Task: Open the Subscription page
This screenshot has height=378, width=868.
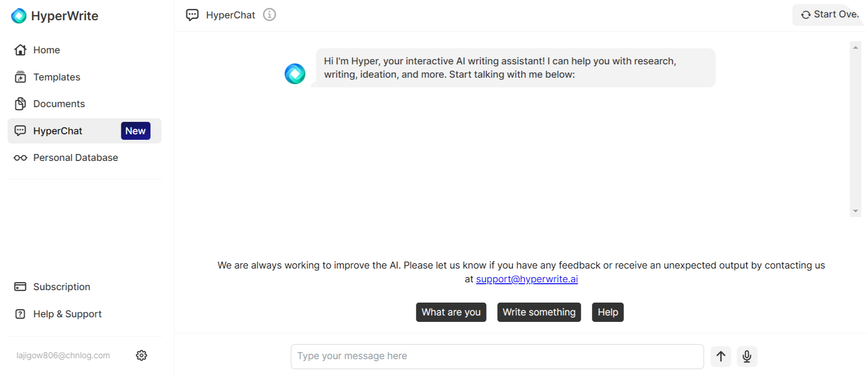Action: [x=61, y=287]
